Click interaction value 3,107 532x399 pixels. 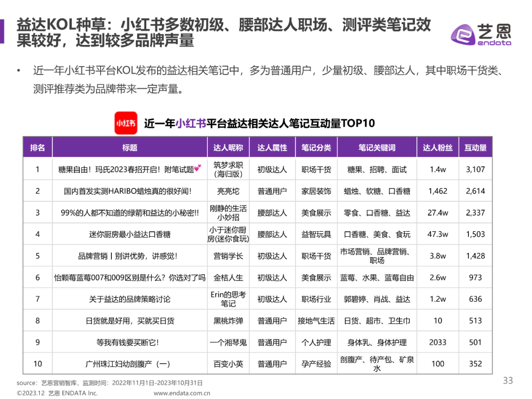tap(475, 169)
